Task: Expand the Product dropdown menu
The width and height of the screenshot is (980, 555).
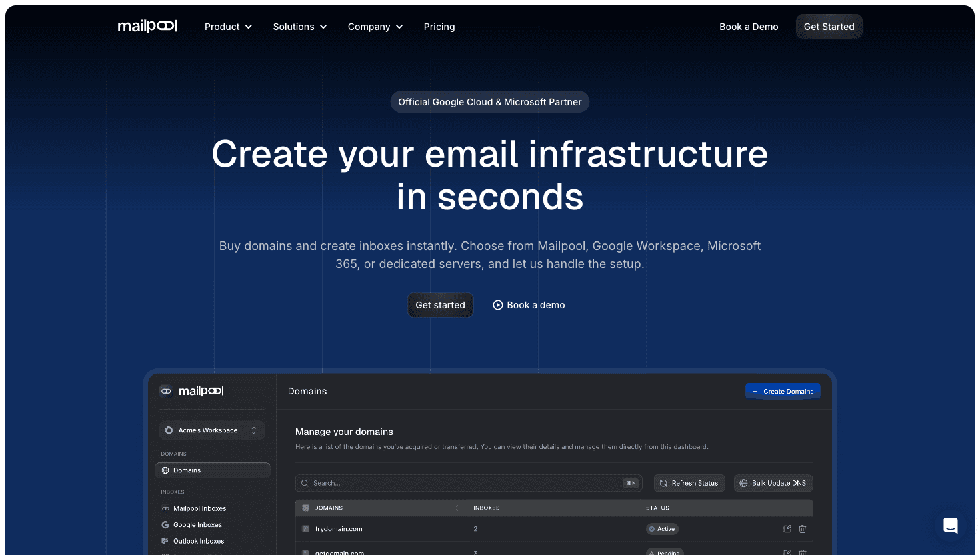Action: click(x=227, y=27)
